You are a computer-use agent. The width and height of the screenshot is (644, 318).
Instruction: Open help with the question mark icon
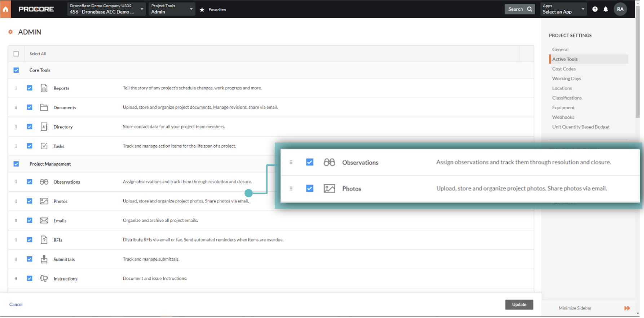tap(595, 9)
